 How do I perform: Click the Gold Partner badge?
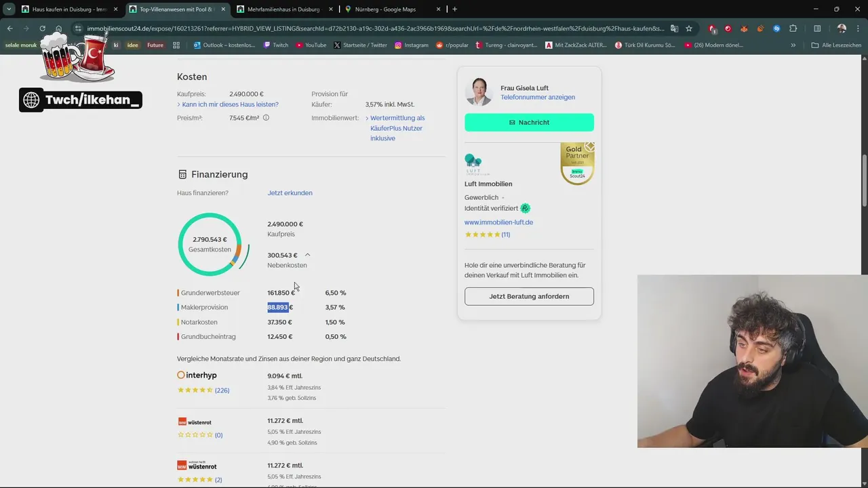click(577, 163)
